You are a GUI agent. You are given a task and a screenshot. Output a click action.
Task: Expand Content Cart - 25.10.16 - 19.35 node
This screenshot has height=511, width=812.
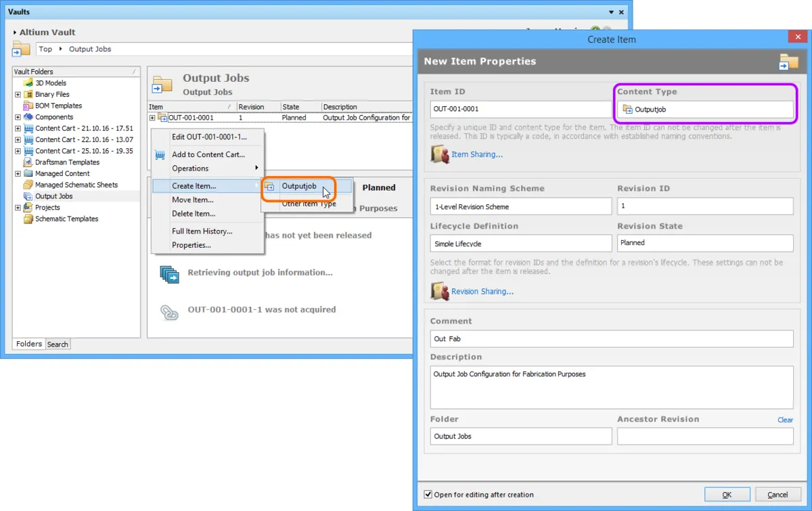point(18,151)
